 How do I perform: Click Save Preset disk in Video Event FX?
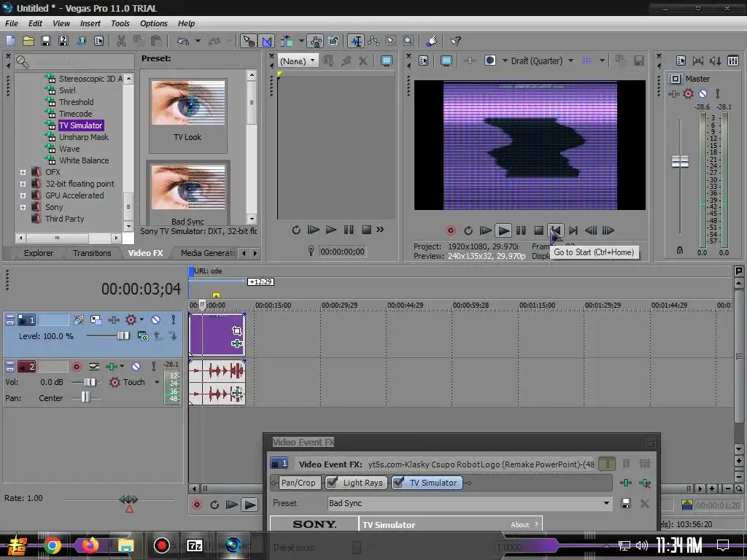626,503
